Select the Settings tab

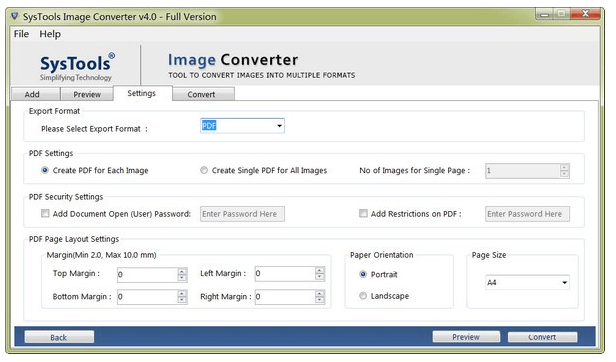[142, 93]
